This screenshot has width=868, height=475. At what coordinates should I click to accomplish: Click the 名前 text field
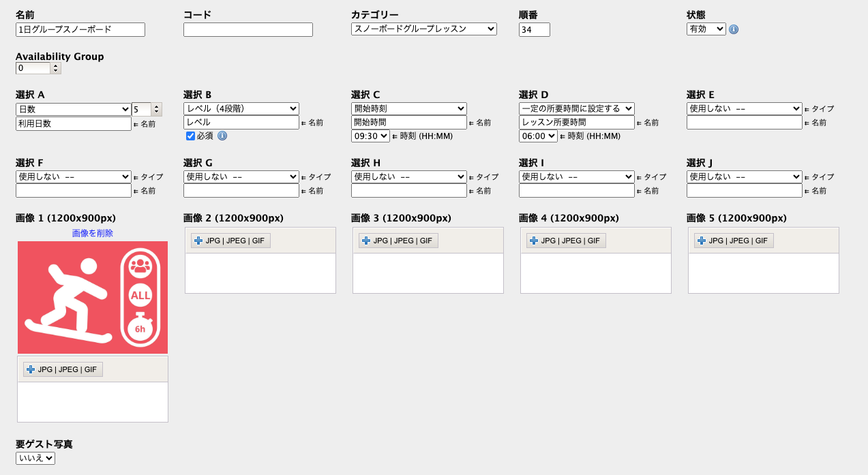pos(80,29)
